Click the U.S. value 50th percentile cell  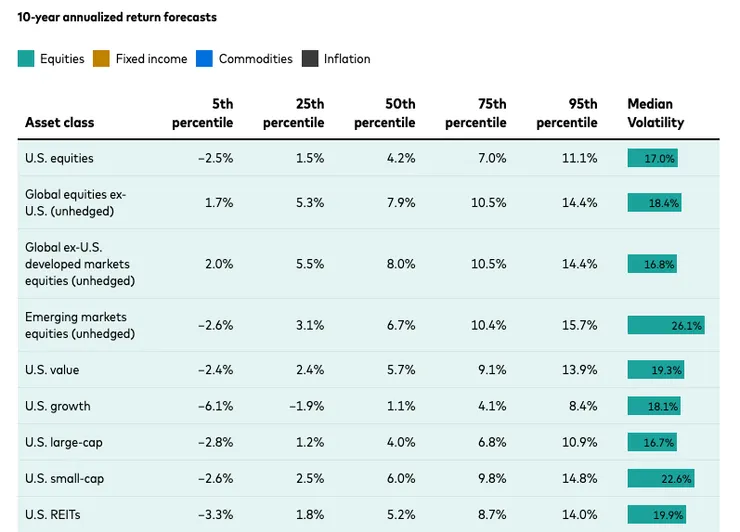point(400,370)
